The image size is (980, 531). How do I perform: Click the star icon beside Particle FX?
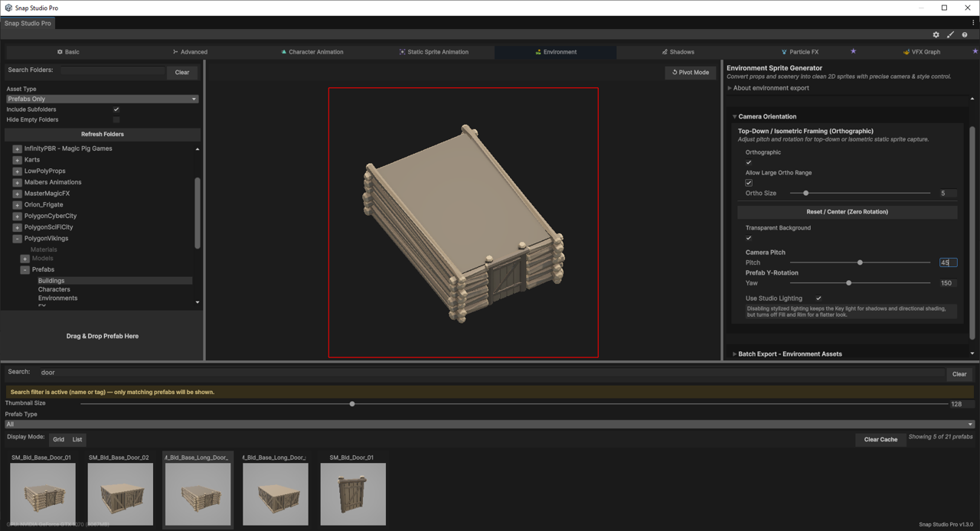[x=853, y=51]
